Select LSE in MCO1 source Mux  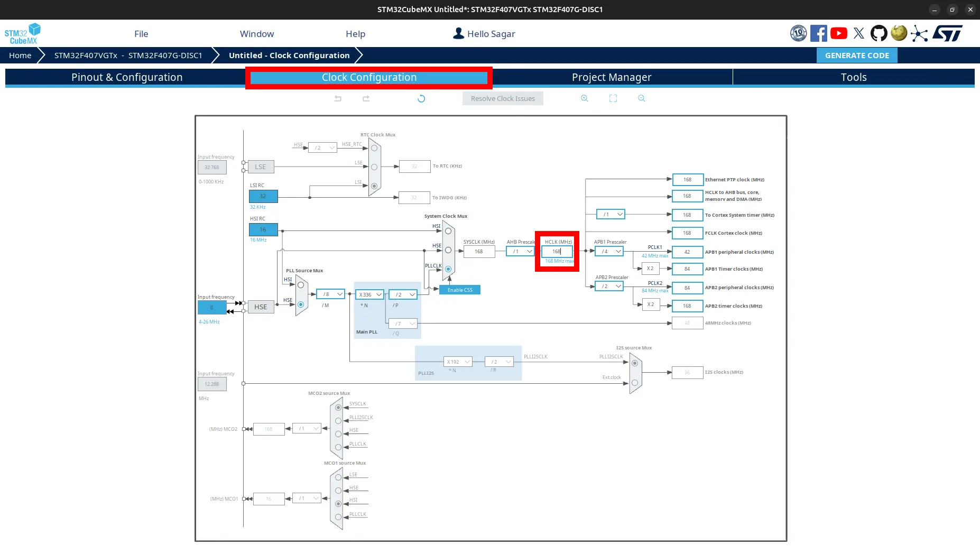click(338, 477)
